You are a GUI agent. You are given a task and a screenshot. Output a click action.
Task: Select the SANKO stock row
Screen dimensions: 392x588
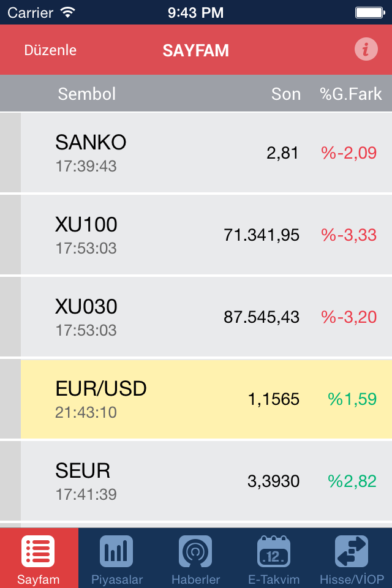(x=196, y=152)
